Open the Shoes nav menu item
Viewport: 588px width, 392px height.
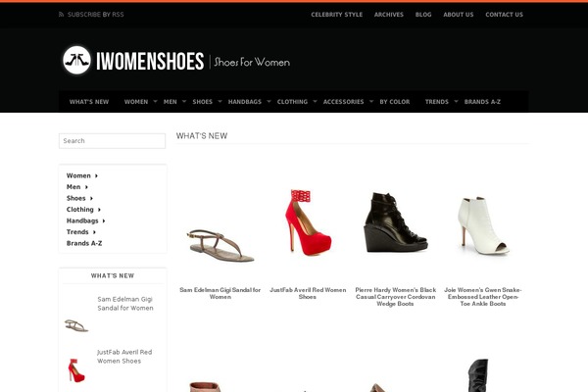(x=202, y=102)
